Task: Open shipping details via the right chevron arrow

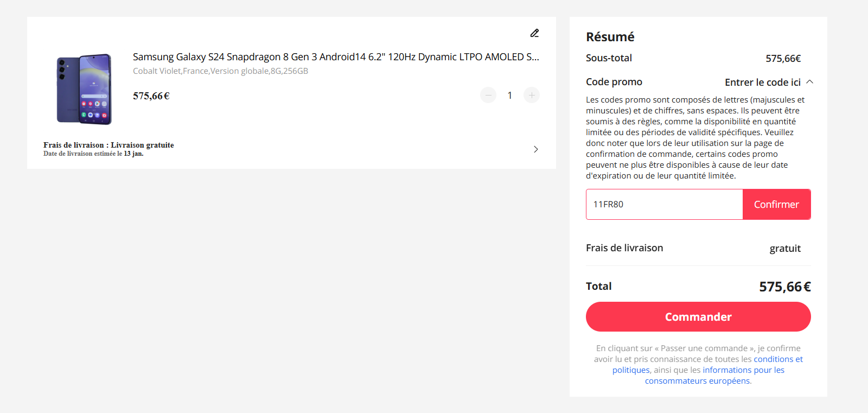Action: click(535, 149)
